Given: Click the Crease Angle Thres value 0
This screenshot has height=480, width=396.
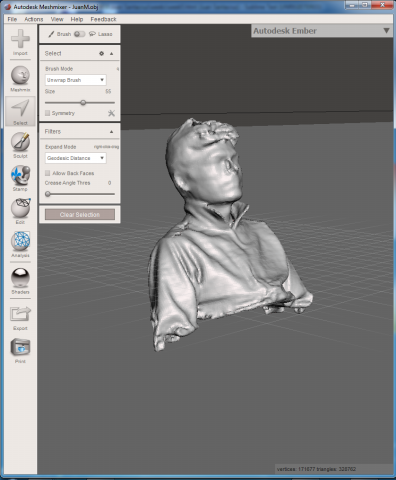Looking at the screenshot, I should [109, 183].
